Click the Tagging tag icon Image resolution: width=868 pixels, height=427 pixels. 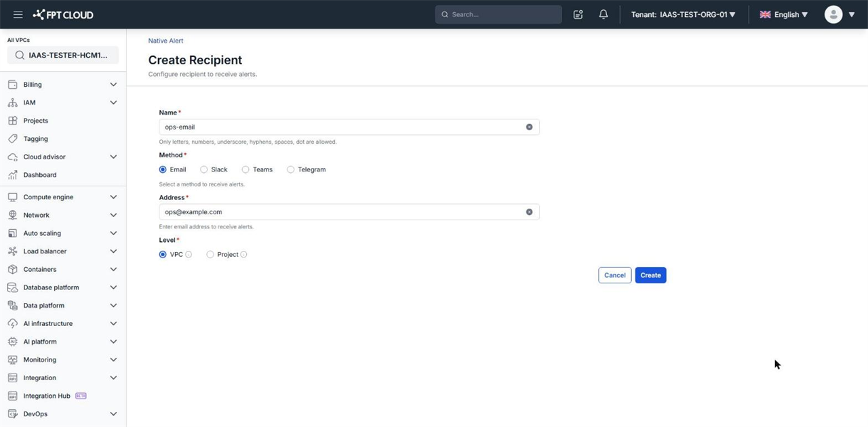(x=12, y=139)
